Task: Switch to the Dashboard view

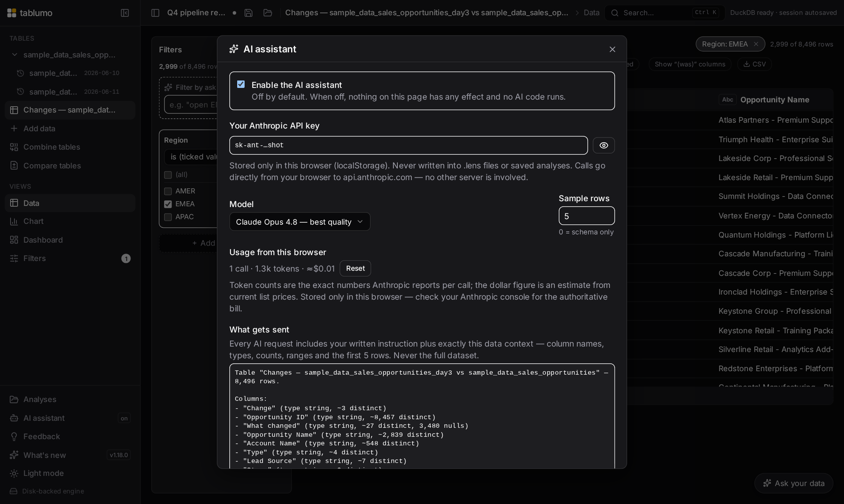Action: 70,240
